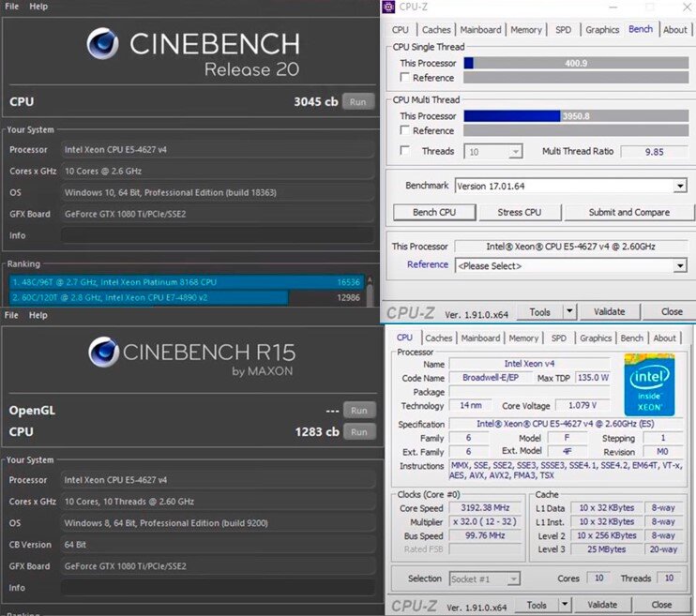Switch to Bench tab in lower CPU-Z window
Image resolution: width=696 pixels, height=616 pixels.
(x=631, y=338)
